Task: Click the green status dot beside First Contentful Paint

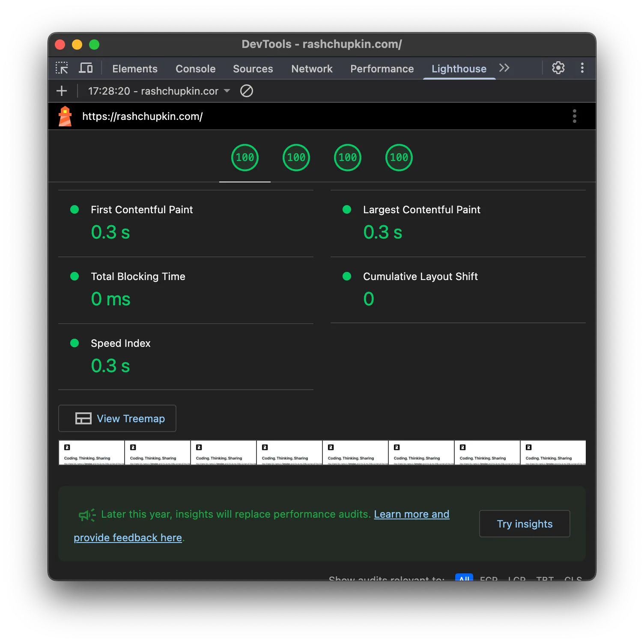Action: click(75, 209)
